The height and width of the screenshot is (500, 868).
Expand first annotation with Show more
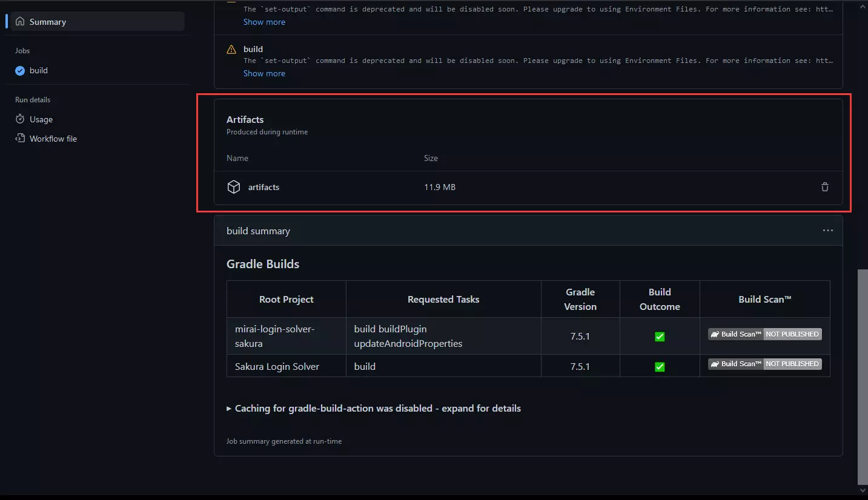[264, 22]
